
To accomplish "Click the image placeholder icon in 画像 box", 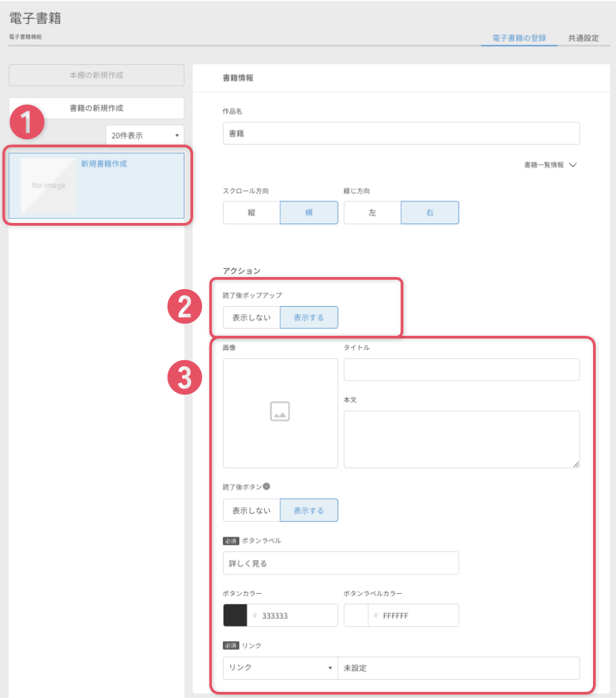I will pyautogui.click(x=280, y=412).
